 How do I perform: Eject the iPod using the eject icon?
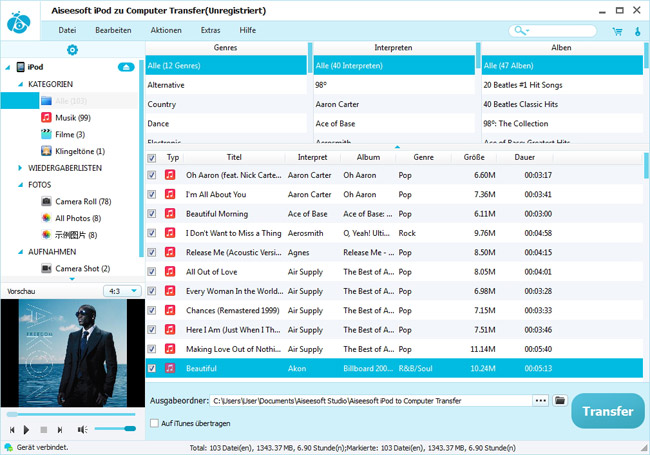tap(126, 67)
